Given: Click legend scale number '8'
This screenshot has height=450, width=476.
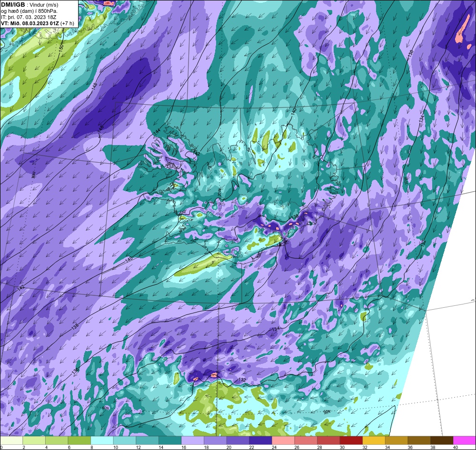Looking at the screenshot, I should (91, 447).
